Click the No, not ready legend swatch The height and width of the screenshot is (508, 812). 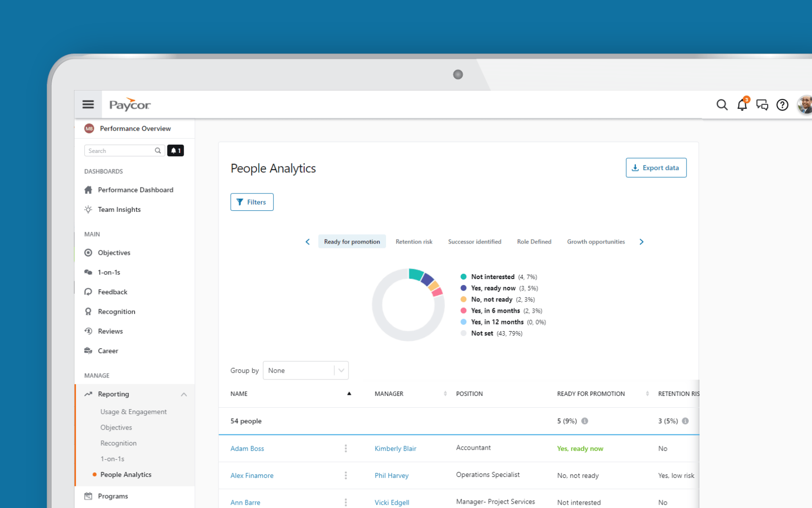pyautogui.click(x=463, y=299)
